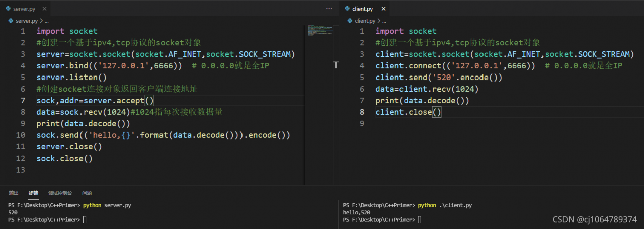The height and width of the screenshot is (229, 644).
Task: Focus the right terminal prompt cursor
Action: [x=420, y=220]
